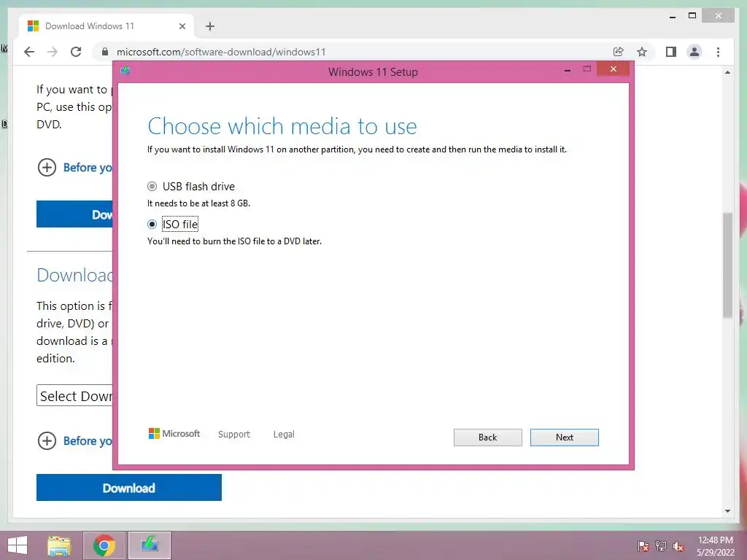
Task: Click Chrome's forward navigation arrow
Action: 53,52
